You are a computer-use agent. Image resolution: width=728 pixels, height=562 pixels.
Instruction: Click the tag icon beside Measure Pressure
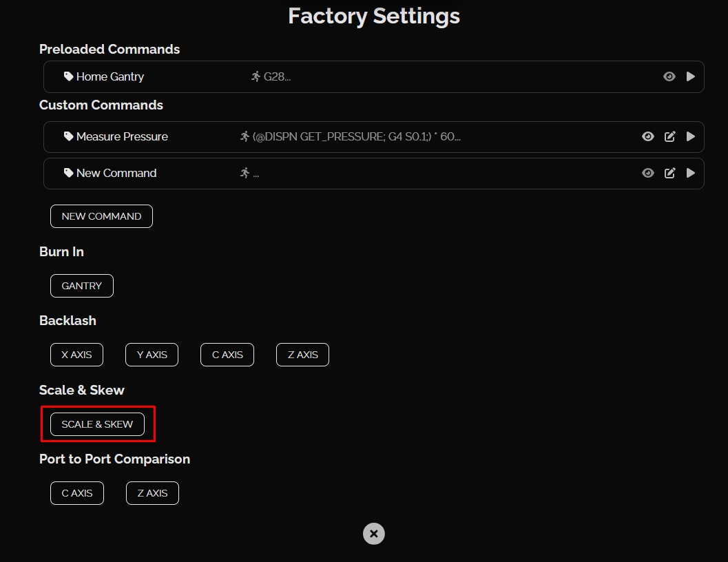(68, 136)
